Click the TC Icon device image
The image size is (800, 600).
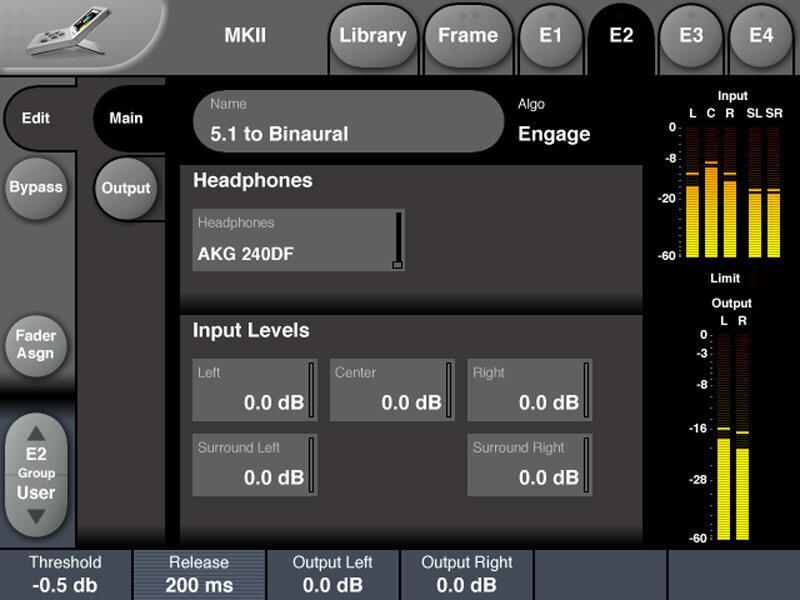[x=70, y=31]
